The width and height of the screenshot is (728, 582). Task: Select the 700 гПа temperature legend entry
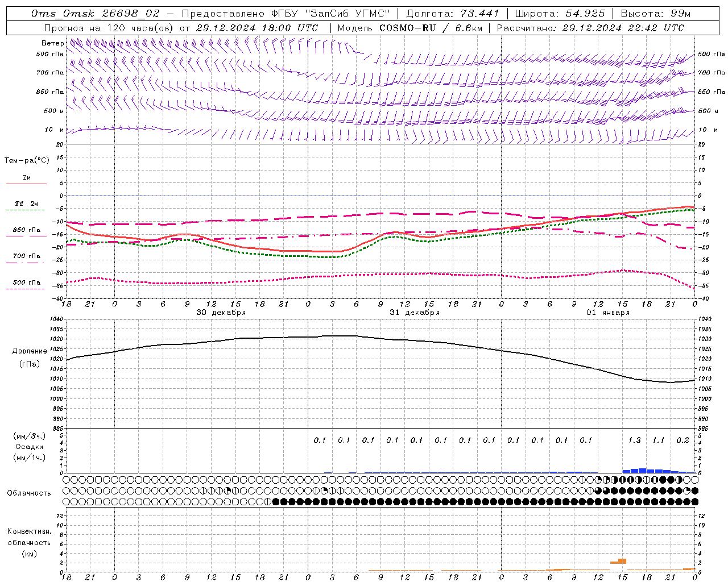click(x=27, y=256)
